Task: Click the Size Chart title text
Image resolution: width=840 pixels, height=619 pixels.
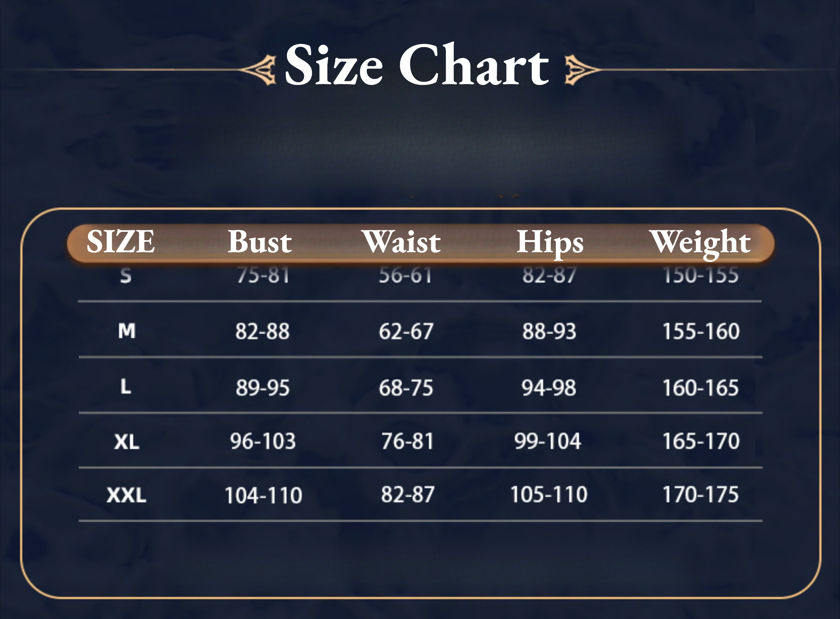Action: 417,65
